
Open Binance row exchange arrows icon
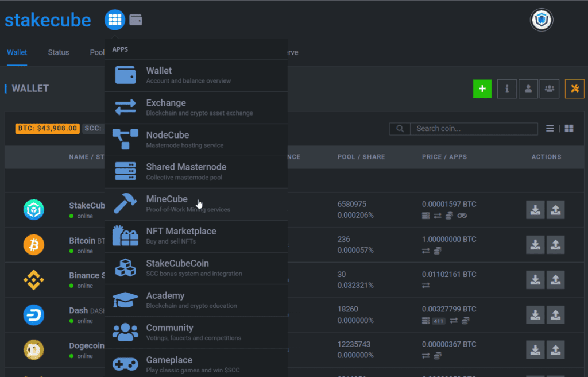(425, 286)
